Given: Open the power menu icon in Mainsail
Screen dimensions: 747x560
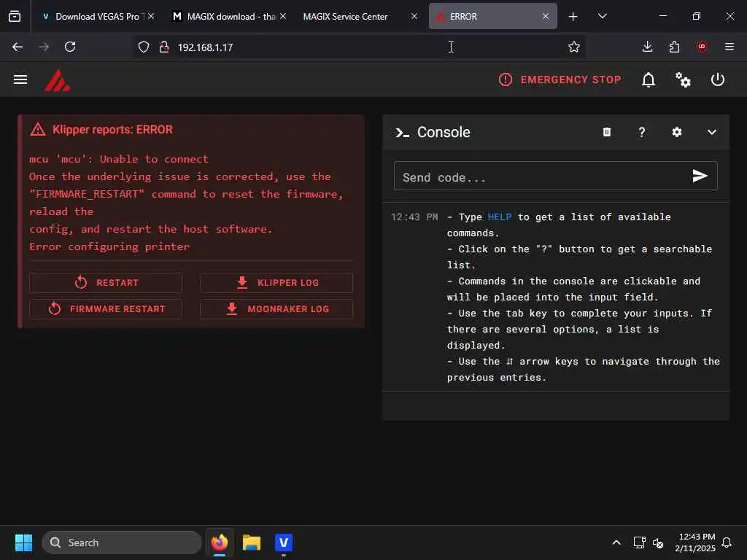Looking at the screenshot, I should [718, 79].
